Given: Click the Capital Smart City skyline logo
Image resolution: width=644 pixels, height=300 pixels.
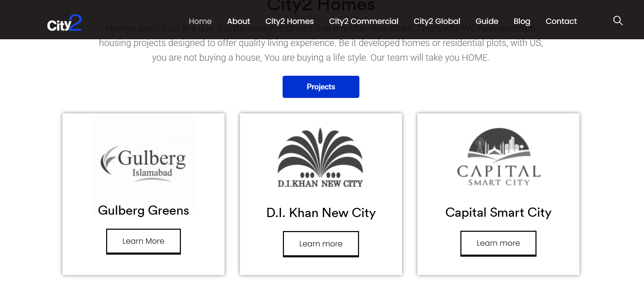Looking at the screenshot, I should point(499,157).
